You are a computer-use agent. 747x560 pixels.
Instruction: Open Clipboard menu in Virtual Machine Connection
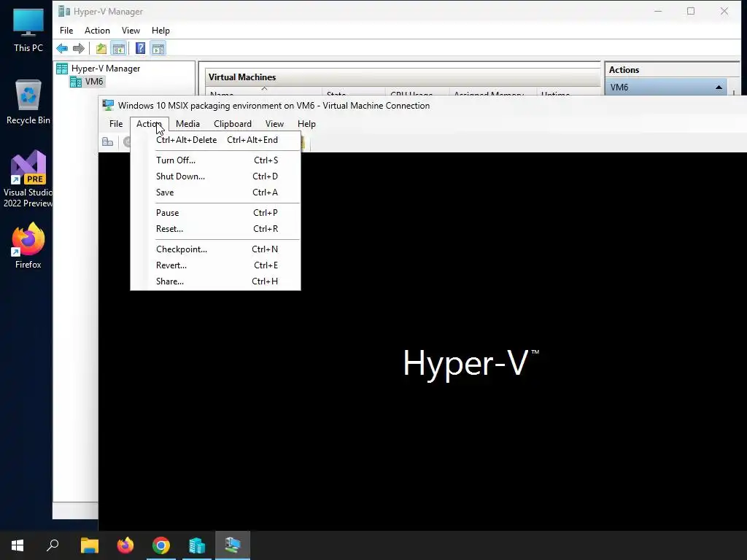point(233,124)
